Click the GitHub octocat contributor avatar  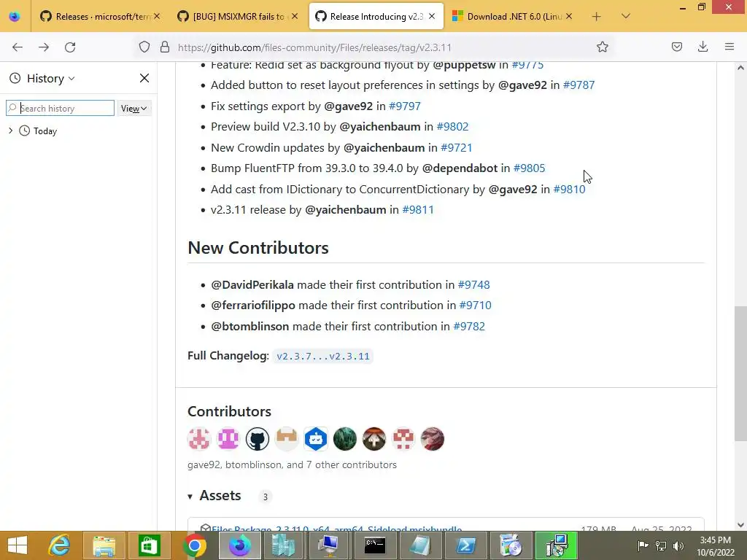point(258,439)
